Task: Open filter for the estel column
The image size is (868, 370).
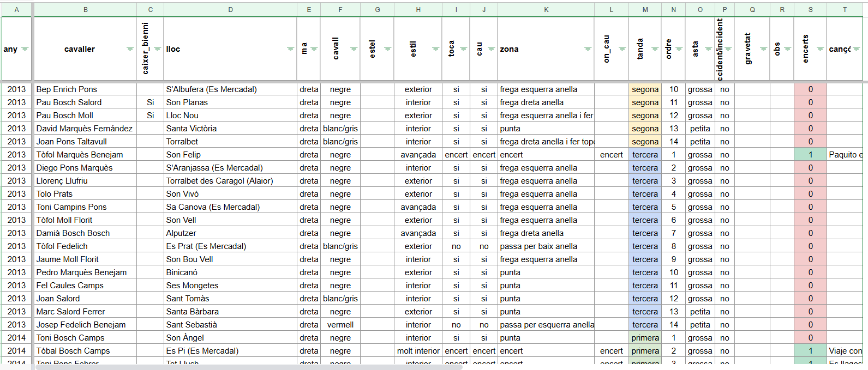Action: click(387, 49)
